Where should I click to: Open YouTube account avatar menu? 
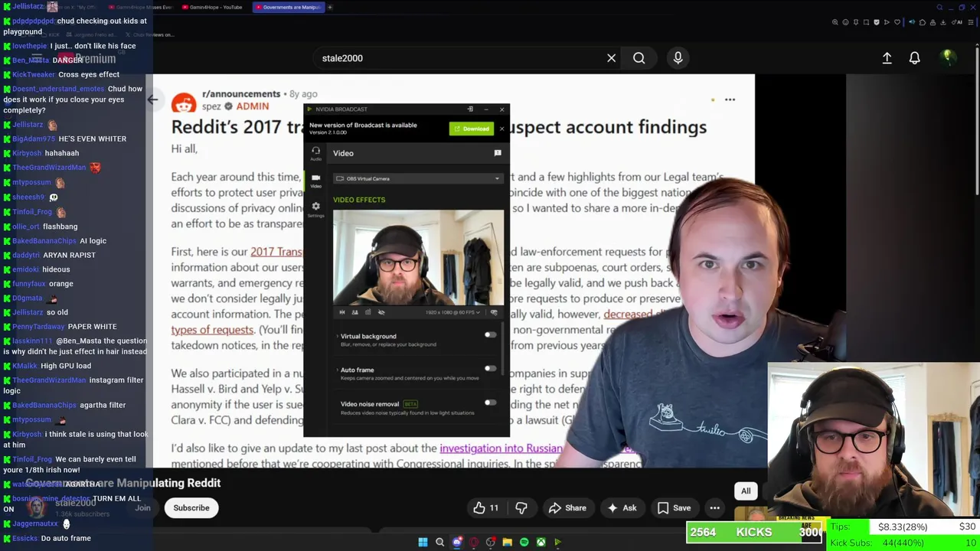pos(948,57)
